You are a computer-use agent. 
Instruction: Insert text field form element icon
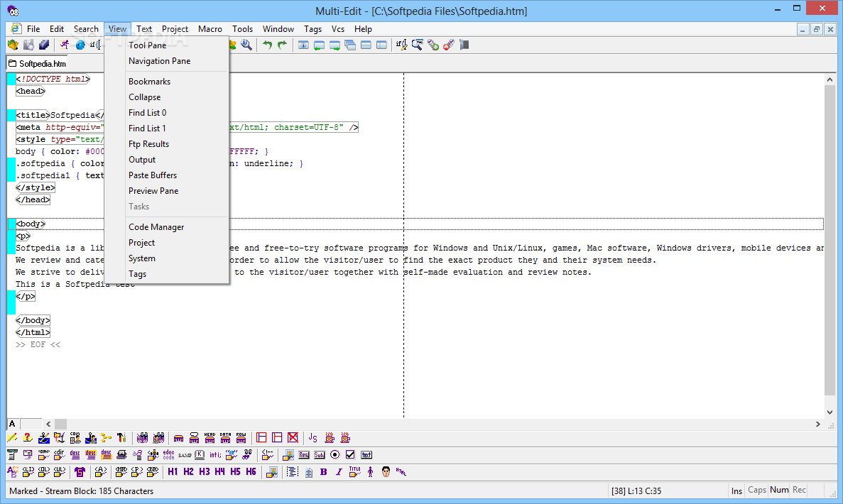coord(366,455)
